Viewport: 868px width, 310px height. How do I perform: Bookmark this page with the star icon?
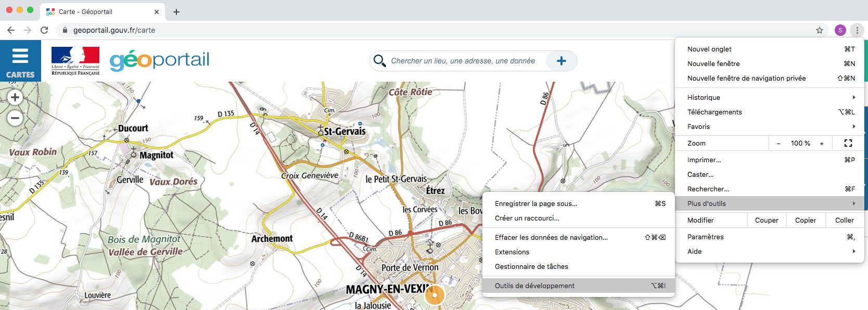pyautogui.click(x=820, y=30)
